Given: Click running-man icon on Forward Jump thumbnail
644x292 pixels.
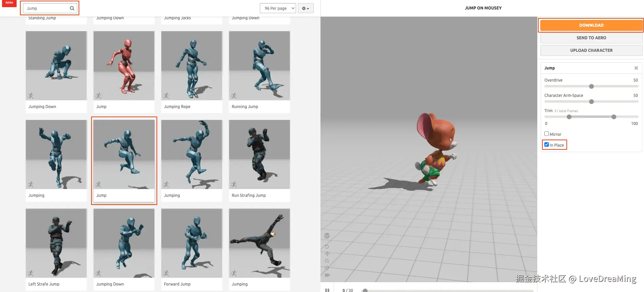Looking at the screenshot, I should click(166, 273).
